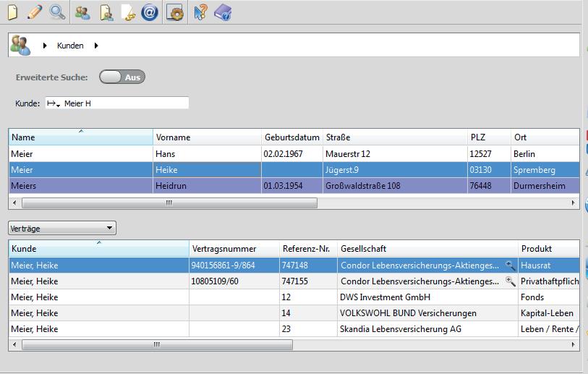Click the new blank document icon
The width and height of the screenshot is (588, 374).
(x=13, y=12)
